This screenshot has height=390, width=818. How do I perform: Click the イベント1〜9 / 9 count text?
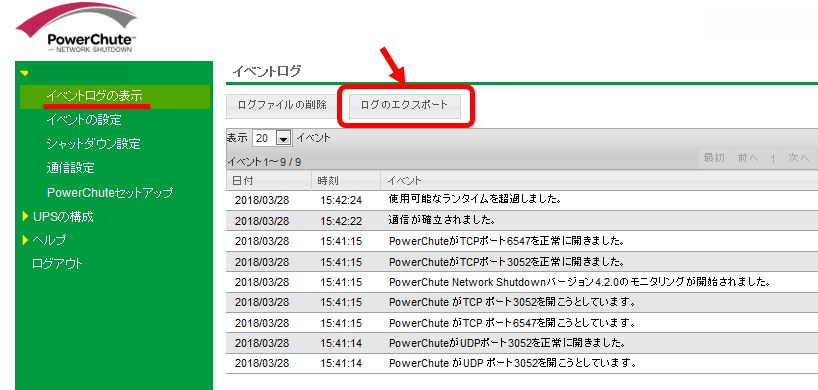[x=263, y=162]
